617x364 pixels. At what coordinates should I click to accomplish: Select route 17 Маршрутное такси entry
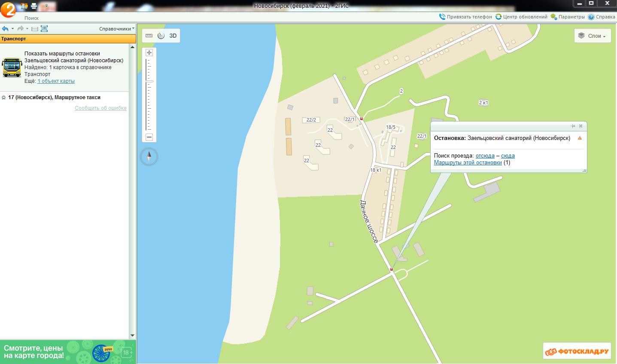54,97
